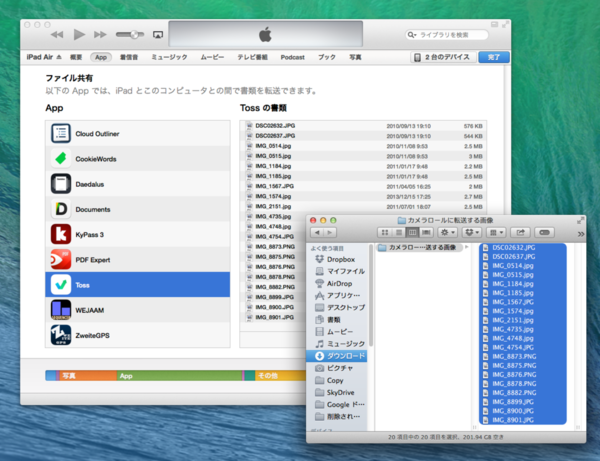Open the Finder arrange-by dropdown

[496, 232]
